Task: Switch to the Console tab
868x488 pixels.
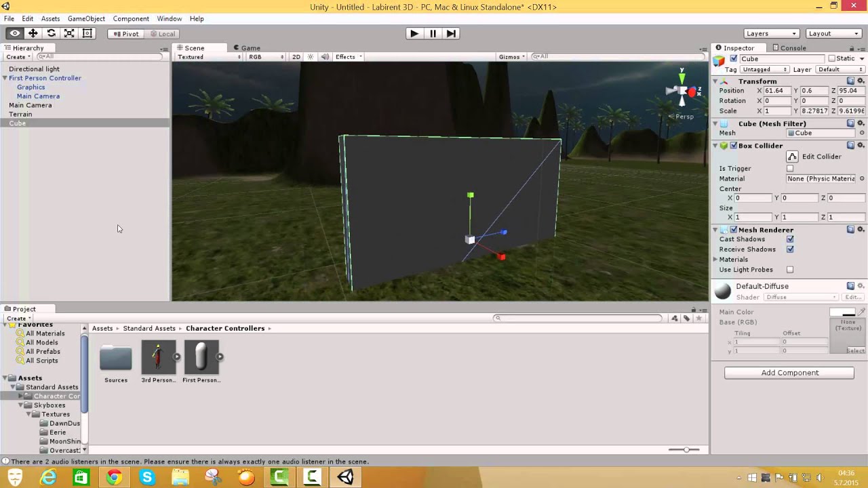Action: pyautogui.click(x=789, y=48)
